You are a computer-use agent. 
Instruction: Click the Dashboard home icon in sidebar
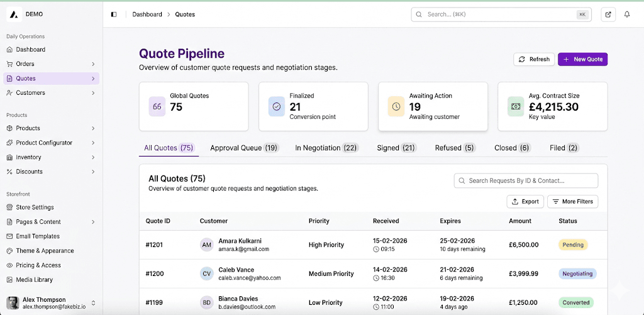tap(10, 50)
